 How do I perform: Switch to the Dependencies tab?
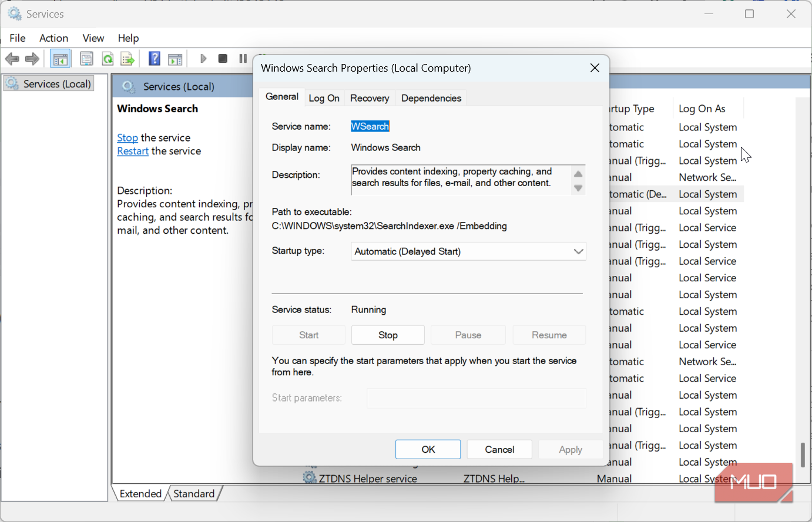click(431, 98)
